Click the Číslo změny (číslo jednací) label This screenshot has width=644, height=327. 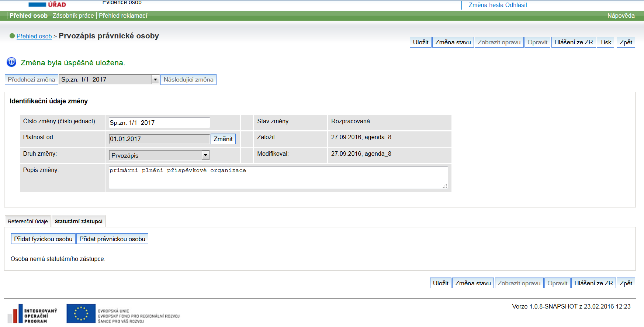[x=60, y=121]
